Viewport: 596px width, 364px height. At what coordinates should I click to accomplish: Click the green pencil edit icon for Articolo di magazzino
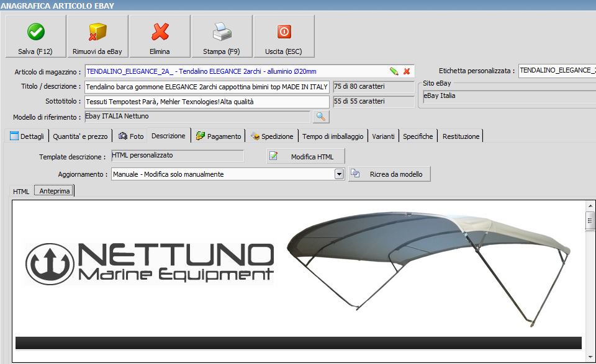394,71
